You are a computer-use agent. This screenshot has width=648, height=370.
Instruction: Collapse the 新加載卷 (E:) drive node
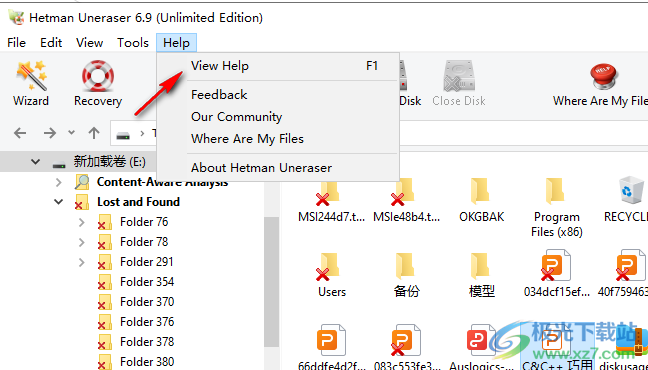(x=36, y=162)
